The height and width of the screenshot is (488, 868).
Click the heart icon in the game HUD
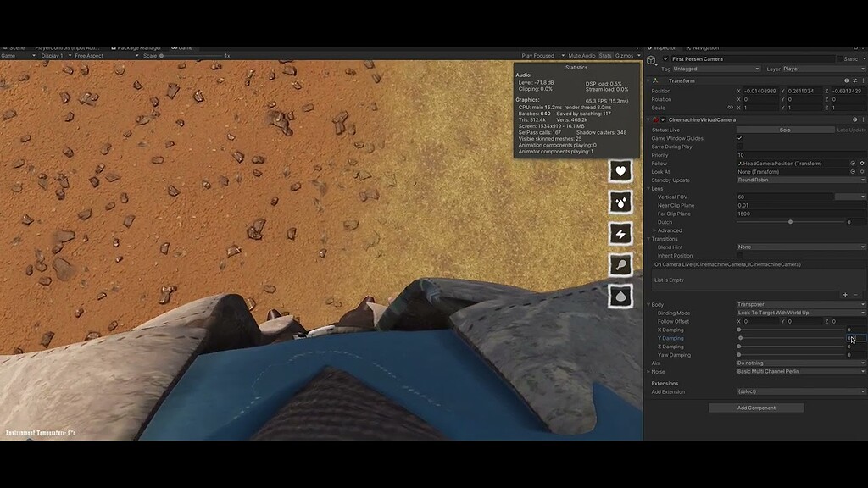[620, 171]
